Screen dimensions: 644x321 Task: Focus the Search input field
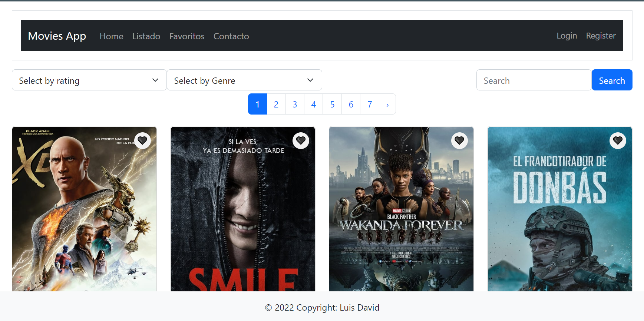tap(534, 80)
